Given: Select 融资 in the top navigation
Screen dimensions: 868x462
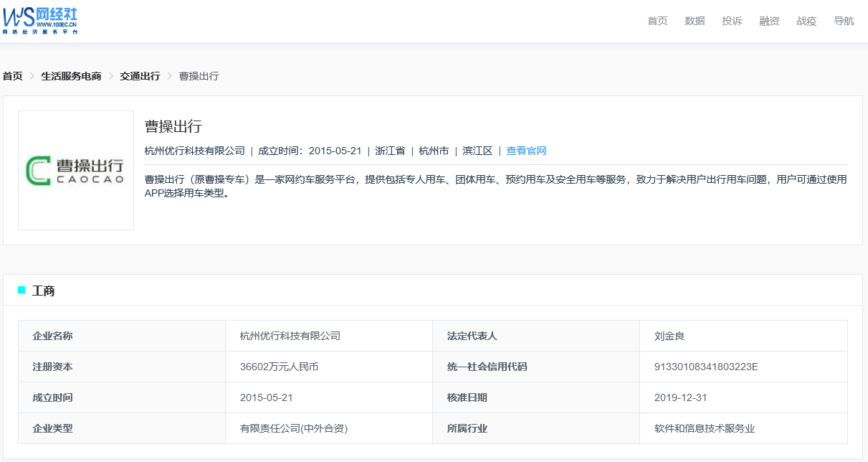Looking at the screenshot, I should 769,21.
